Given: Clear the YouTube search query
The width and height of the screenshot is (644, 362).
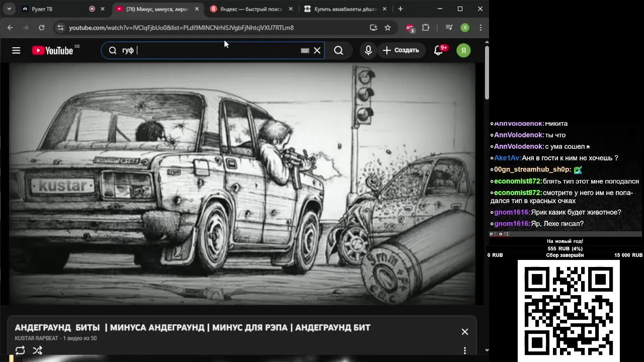Looking at the screenshot, I should pyautogui.click(x=317, y=50).
